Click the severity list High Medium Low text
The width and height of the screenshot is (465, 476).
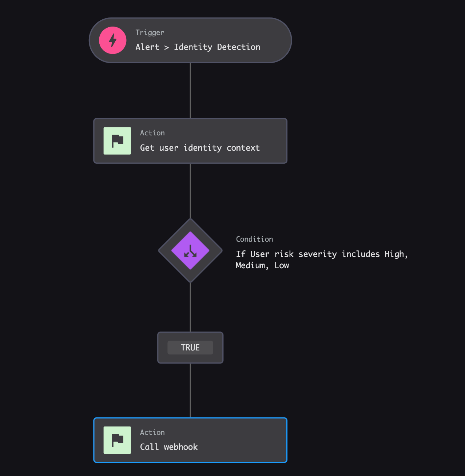click(322, 259)
